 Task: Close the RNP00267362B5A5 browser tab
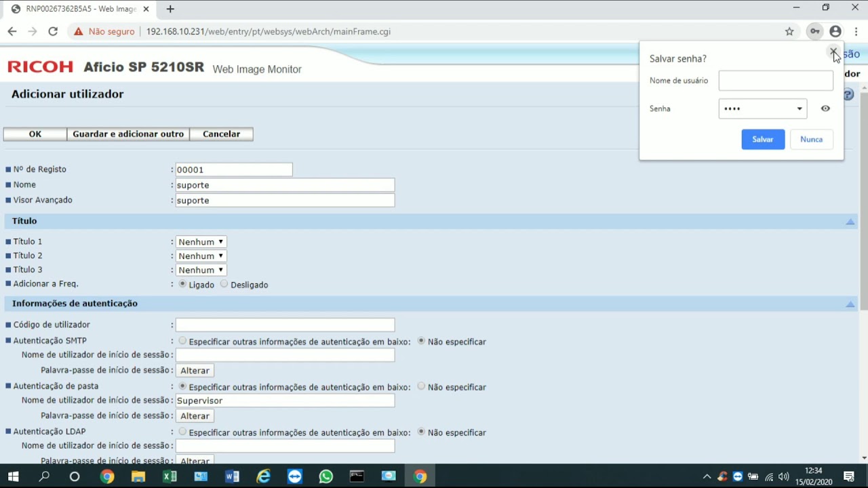point(146,9)
